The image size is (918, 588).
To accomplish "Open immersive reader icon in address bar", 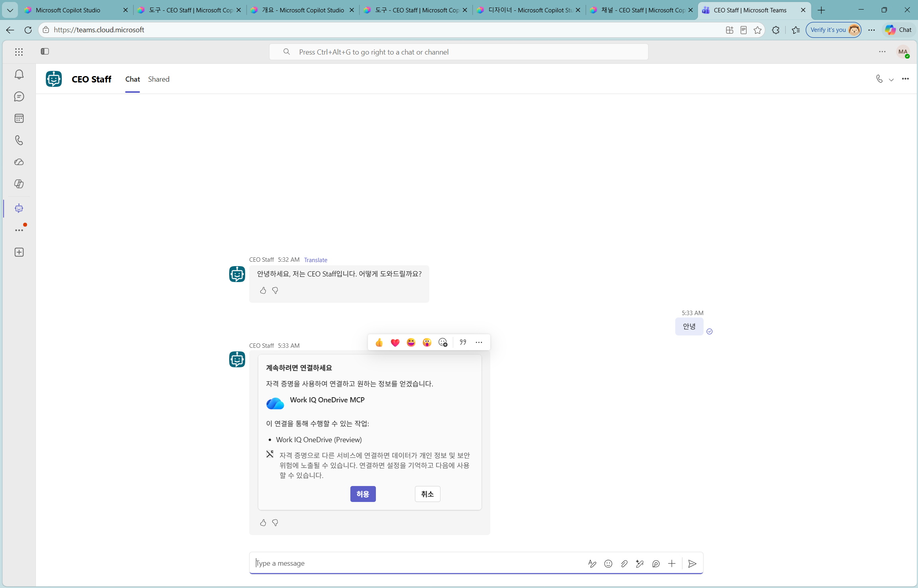I will 743,30.
